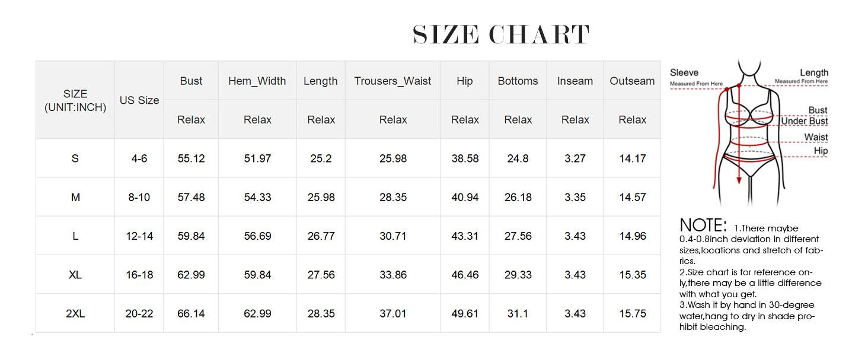868x356 pixels.
Task: Click US size 8-10 cell
Action: (139, 198)
